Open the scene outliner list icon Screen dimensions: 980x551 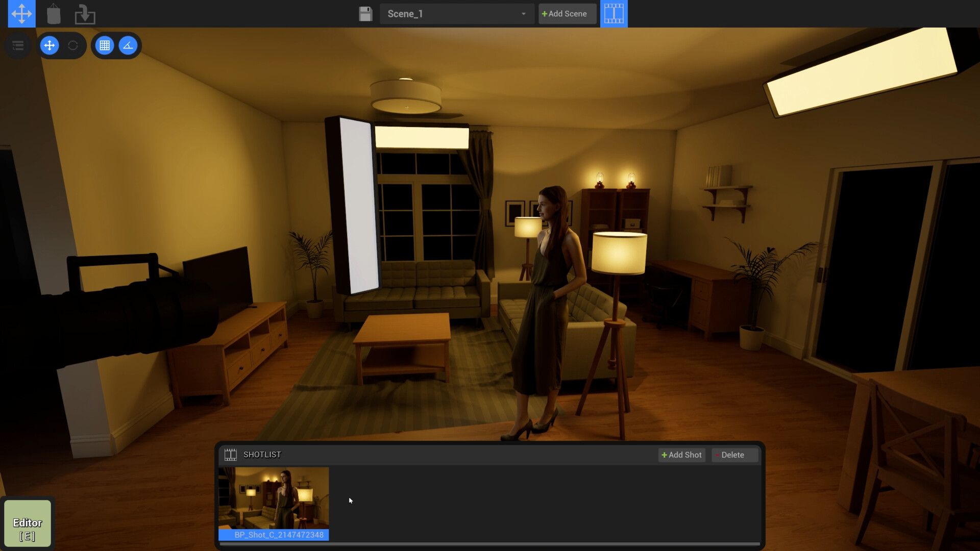tap(18, 45)
